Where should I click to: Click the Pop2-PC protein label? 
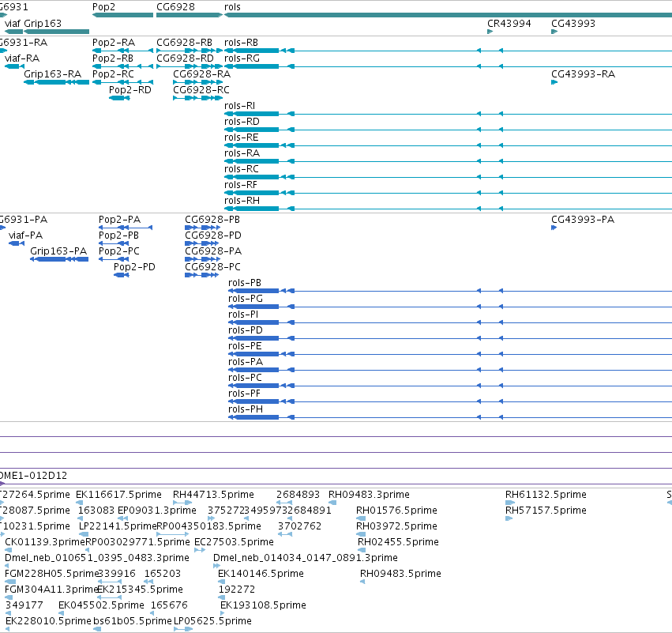pos(119,251)
